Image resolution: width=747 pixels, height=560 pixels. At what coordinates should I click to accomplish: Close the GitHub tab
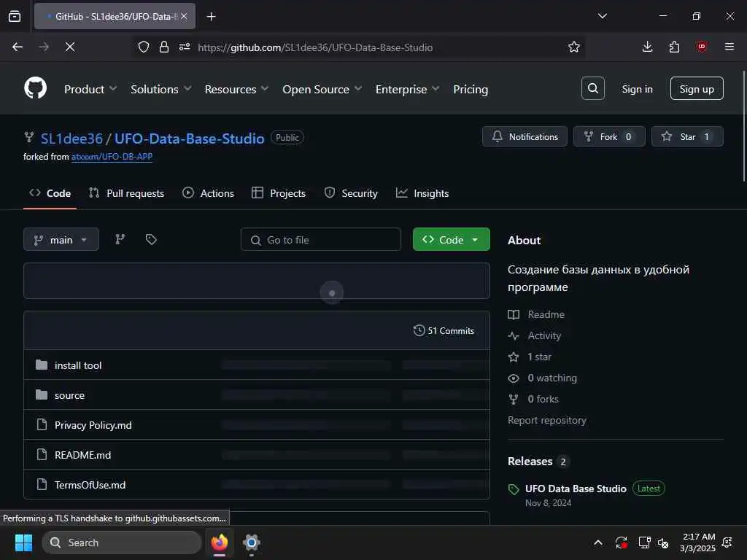[184, 16]
